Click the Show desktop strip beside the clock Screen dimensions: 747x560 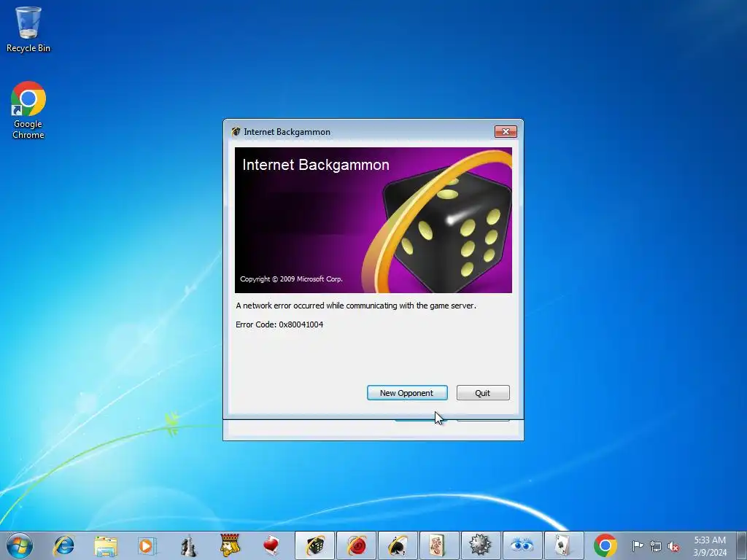point(742,546)
